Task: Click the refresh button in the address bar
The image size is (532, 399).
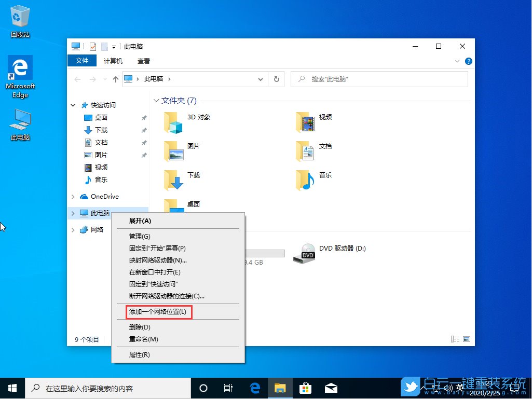Action: tap(276, 79)
